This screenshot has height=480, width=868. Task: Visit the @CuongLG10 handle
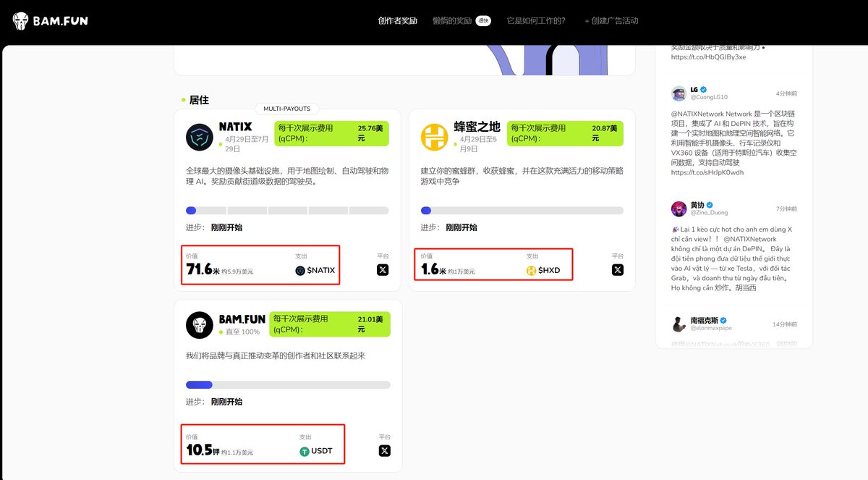(x=709, y=97)
